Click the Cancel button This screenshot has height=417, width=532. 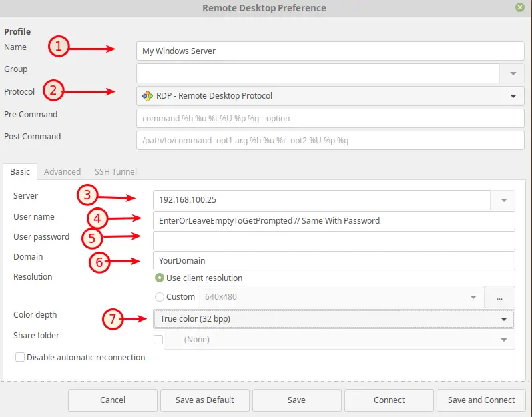[113, 400]
